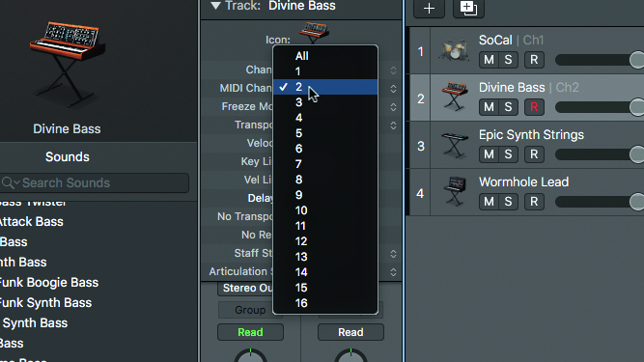
Task: Click the Sounds heading in Library
Action: click(67, 156)
